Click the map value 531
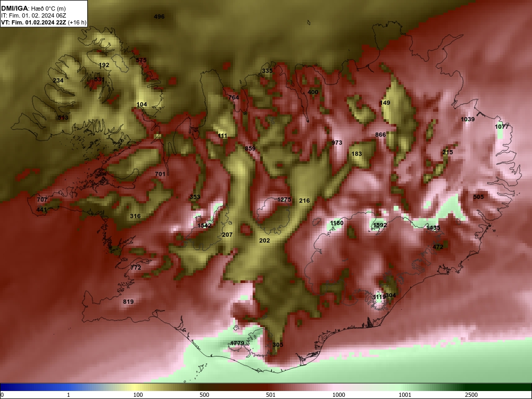Viewport: 532px width, 399px height. point(99,79)
